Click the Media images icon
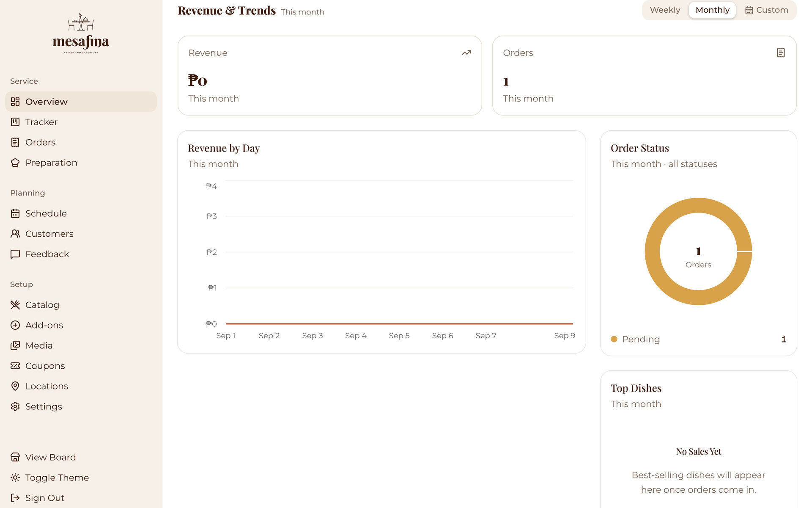Screen dimensions: 812x508 tap(15, 345)
